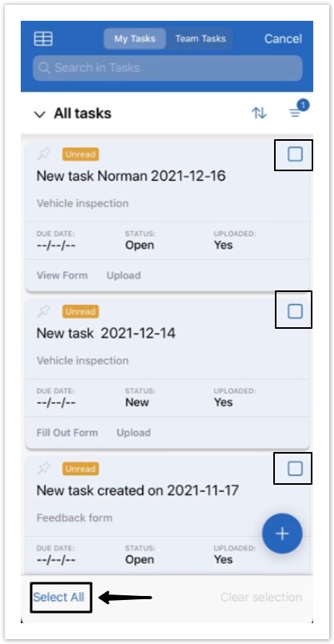
Task: Click Fill Out Form on second task
Action: [x=67, y=433]
